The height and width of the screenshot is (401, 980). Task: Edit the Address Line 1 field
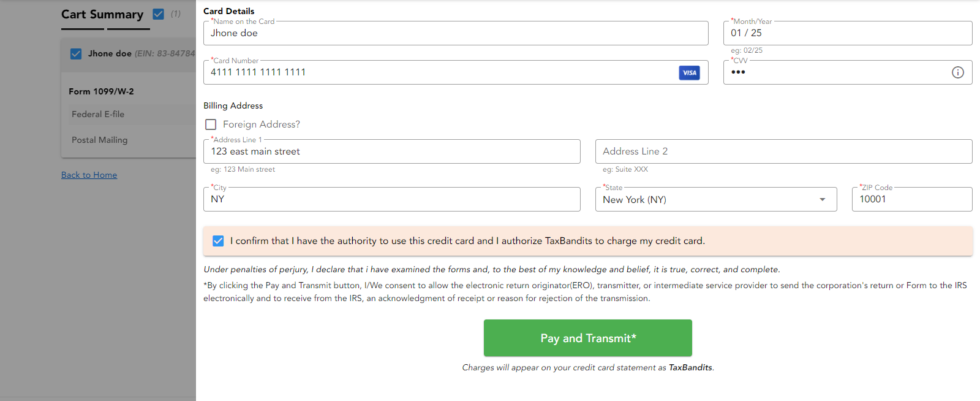tap(391, 151)
